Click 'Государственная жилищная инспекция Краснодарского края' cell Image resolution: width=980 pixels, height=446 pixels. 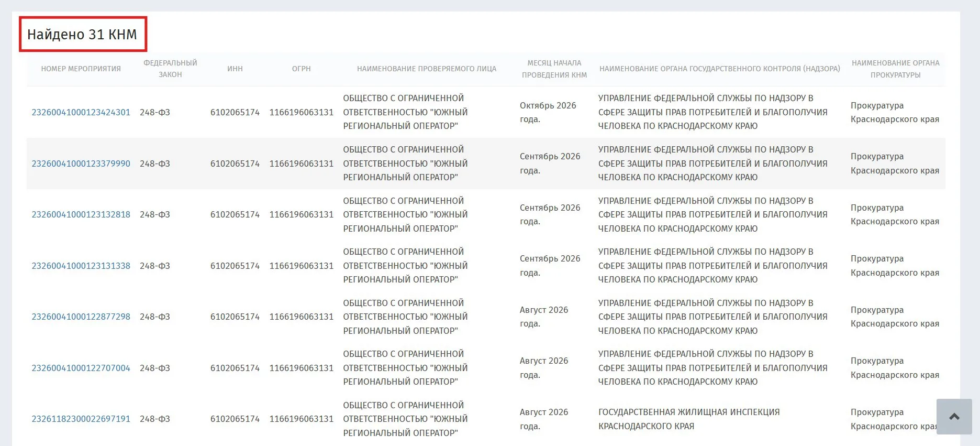point(689,419)
